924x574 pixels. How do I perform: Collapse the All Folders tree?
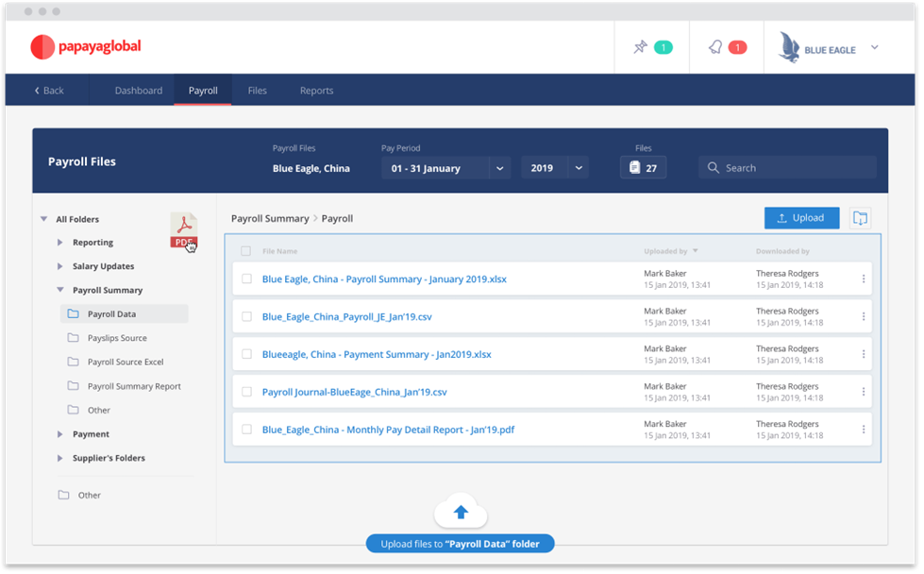point(43,219)
